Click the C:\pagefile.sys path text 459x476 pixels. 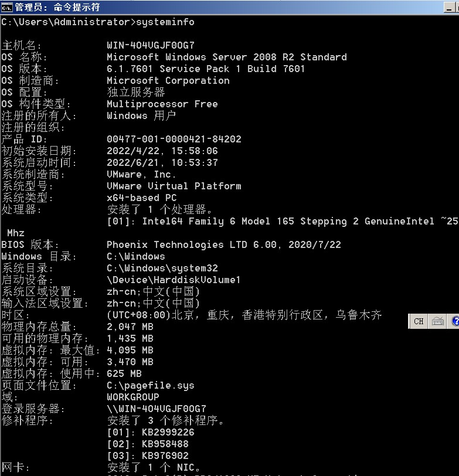click(150, 385)
